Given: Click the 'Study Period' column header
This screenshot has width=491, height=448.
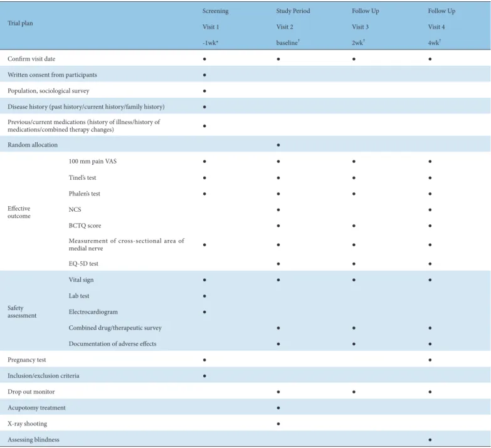Looking at the screenshot, I should coord(293,11).
